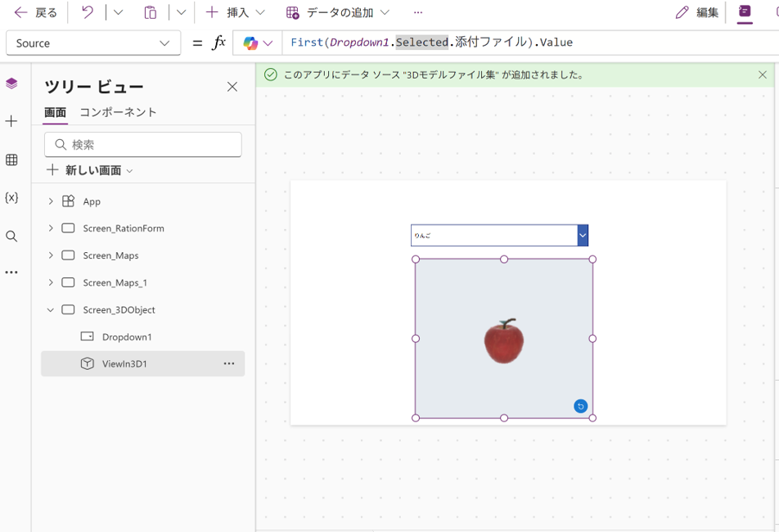779x532 pixels.
Task: Dismiss the data source added notification
Action: [762, 74]
